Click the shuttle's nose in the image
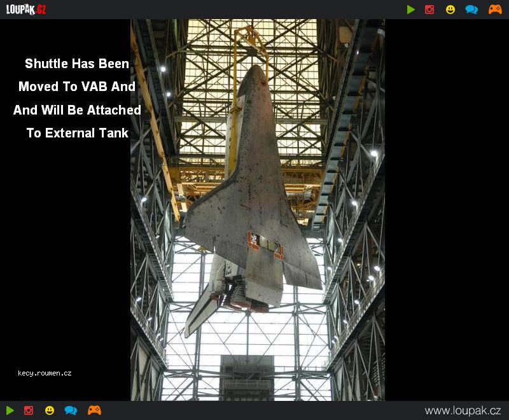Viewport: 509px width, 420px height. point(257,74)
